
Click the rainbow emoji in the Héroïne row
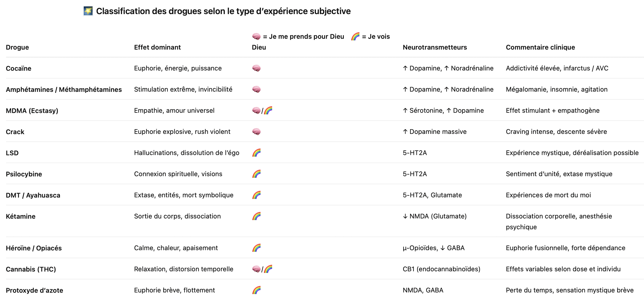pos(256,248)
